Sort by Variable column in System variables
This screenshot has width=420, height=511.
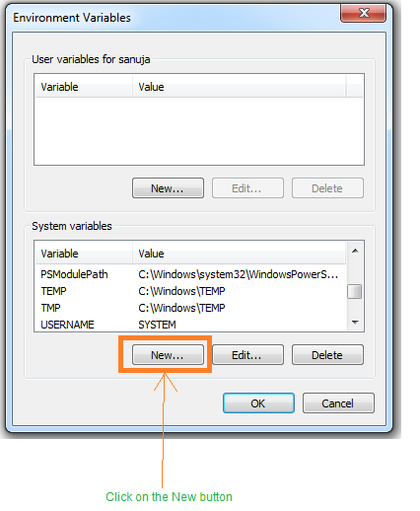tap(84, 254)
